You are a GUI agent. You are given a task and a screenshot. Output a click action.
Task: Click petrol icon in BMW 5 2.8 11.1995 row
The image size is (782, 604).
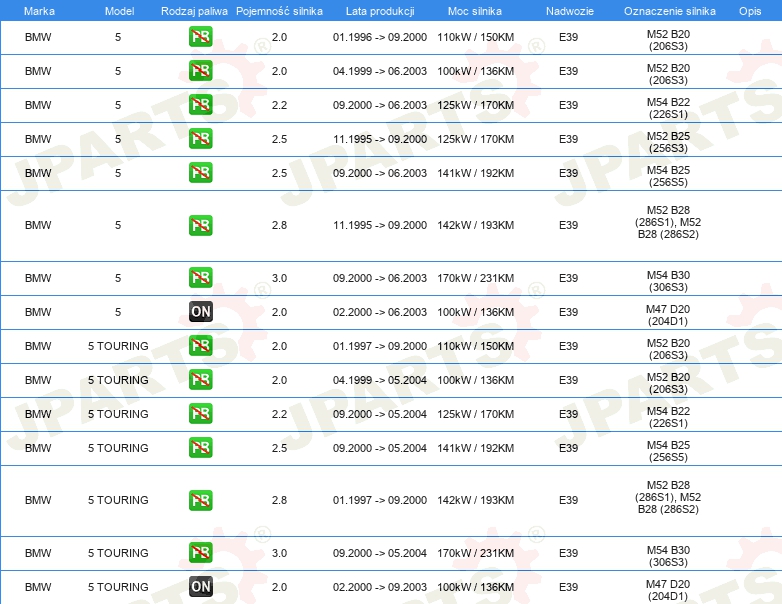[200, 225]
